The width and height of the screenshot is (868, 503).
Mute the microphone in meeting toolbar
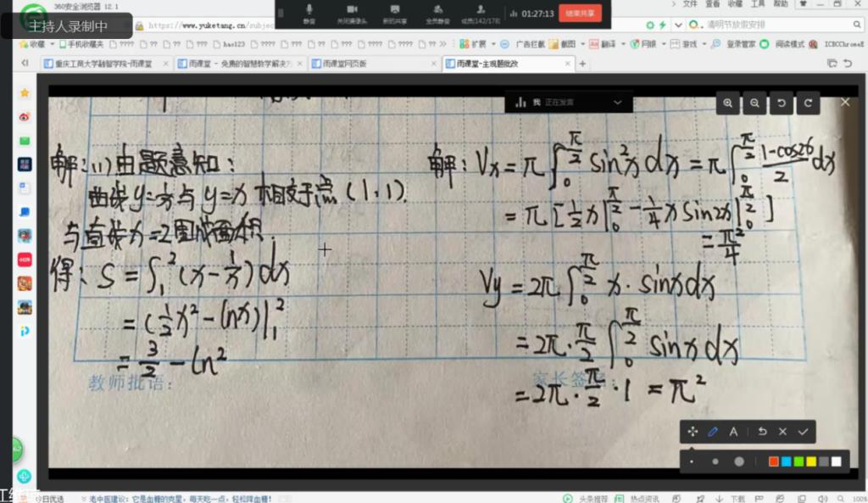pyautogui.click(x=309, y=12)
